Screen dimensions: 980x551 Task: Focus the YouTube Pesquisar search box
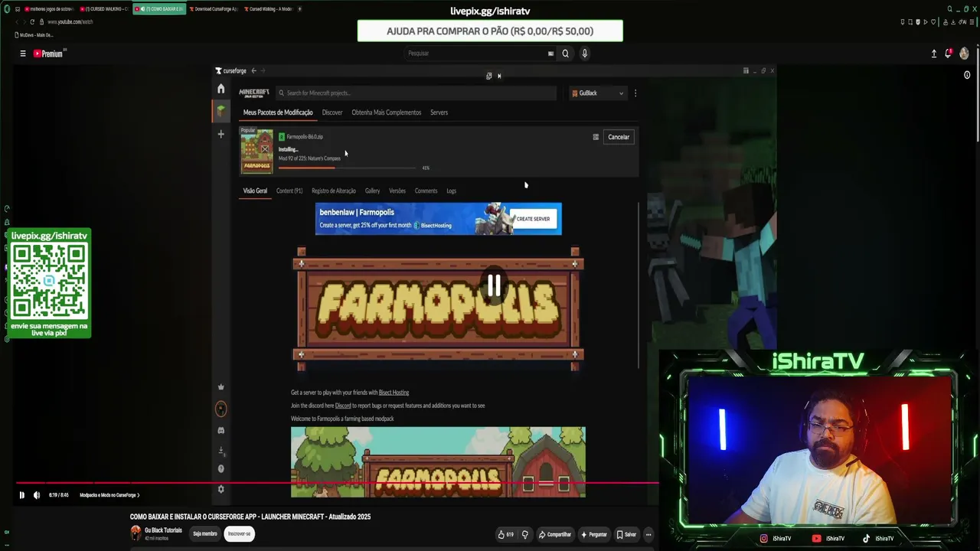pyautogui.click(x=475, y=54)
